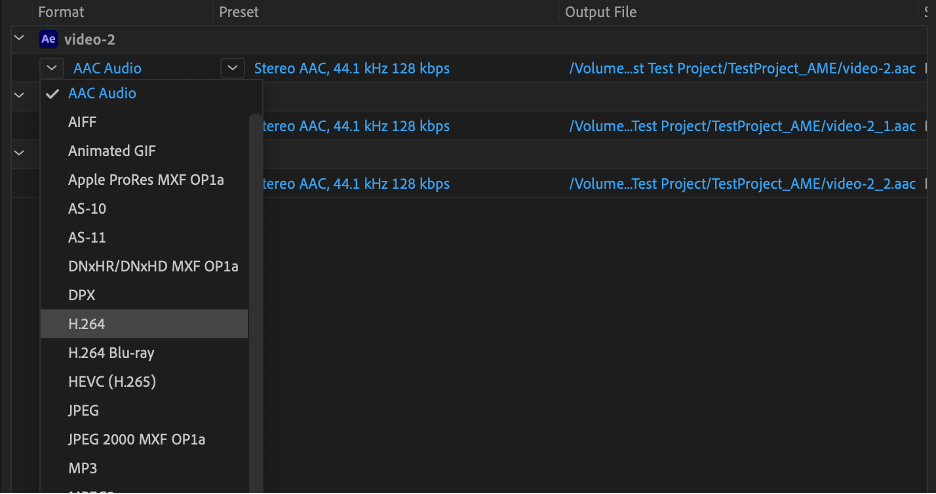The width and height of the screenshot is (936, 494).
Task: Click the Output File column header
Action: pyautogui.click(x=601, y=12)
